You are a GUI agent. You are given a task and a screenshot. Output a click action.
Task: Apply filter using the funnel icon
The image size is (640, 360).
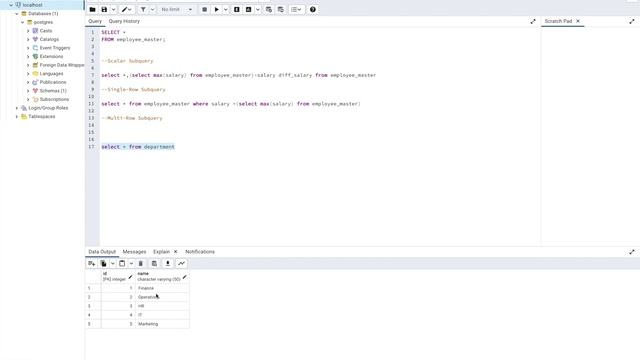(x=143, y=9)
